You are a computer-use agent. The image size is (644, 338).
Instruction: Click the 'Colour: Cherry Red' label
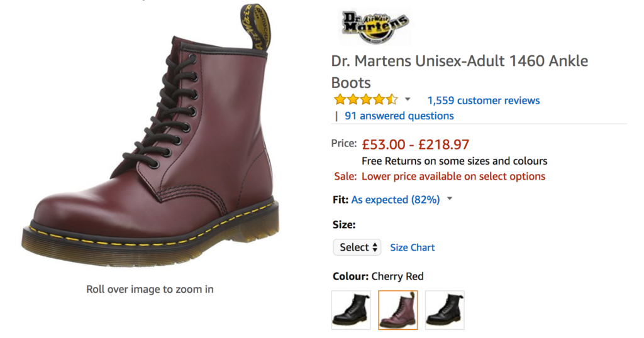[377, 276]
